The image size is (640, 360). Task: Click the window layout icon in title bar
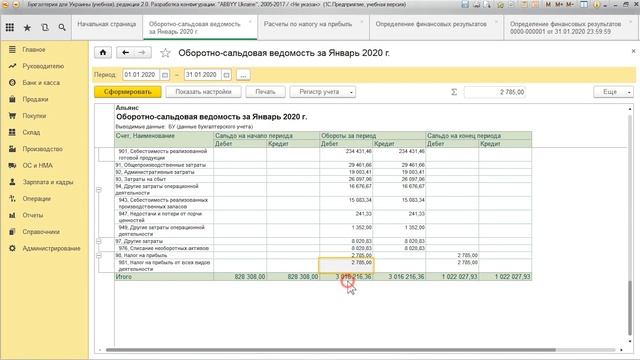click(x=584, y=4)
